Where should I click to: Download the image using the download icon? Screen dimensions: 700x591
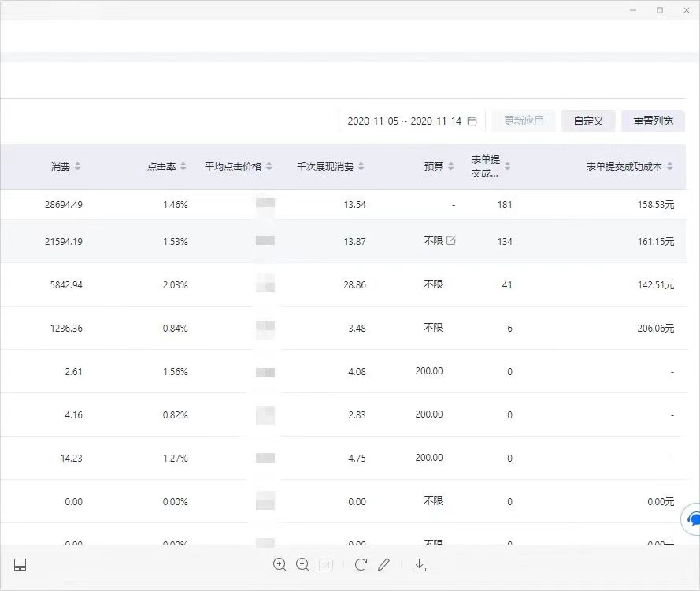[x=419, y=564]
